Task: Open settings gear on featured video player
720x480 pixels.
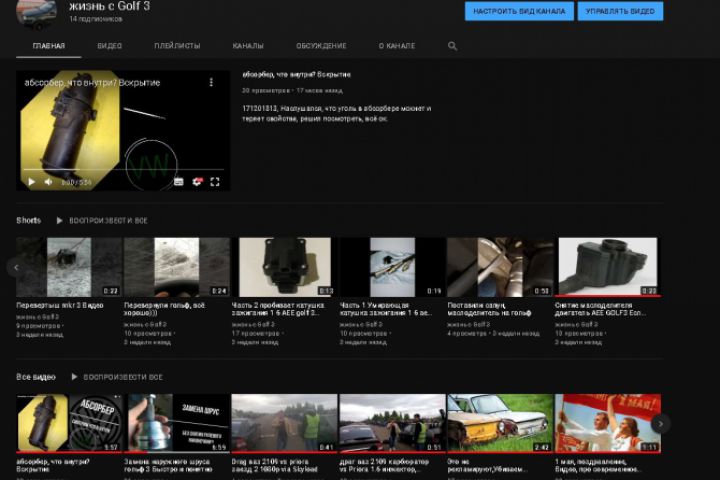Action: (197, 182)
